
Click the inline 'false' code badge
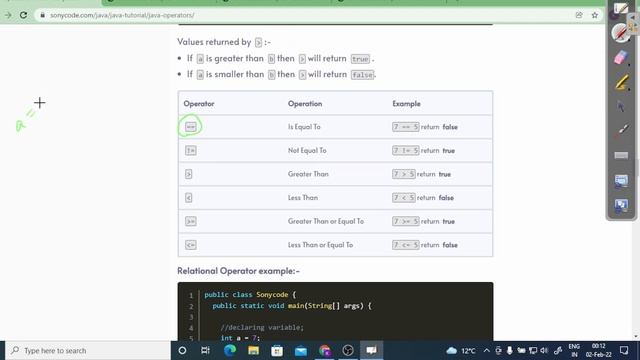pos(362,75)
